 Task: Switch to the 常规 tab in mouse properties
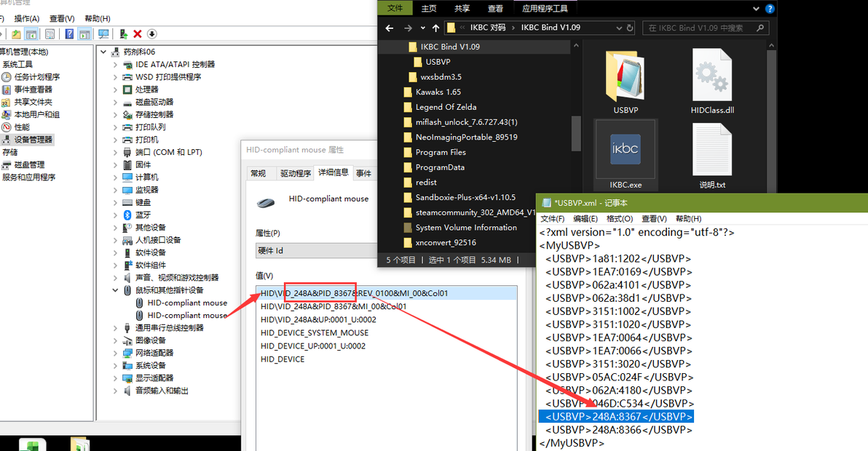pos(258,174)
